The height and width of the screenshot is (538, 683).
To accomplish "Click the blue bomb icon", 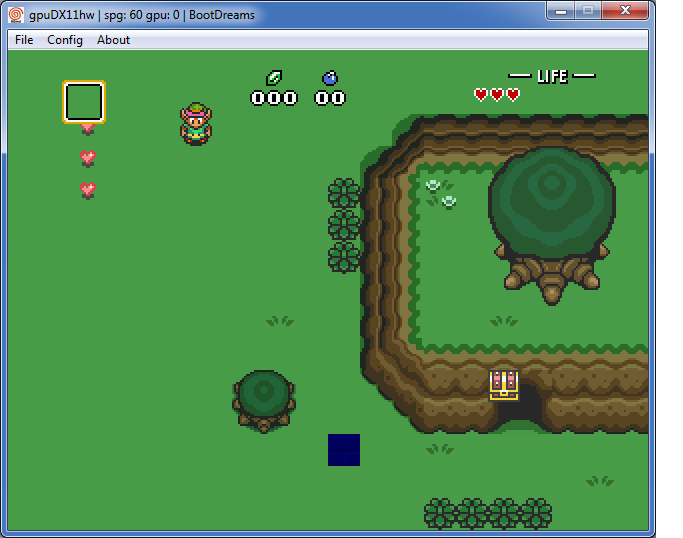I will coord(330,78).
